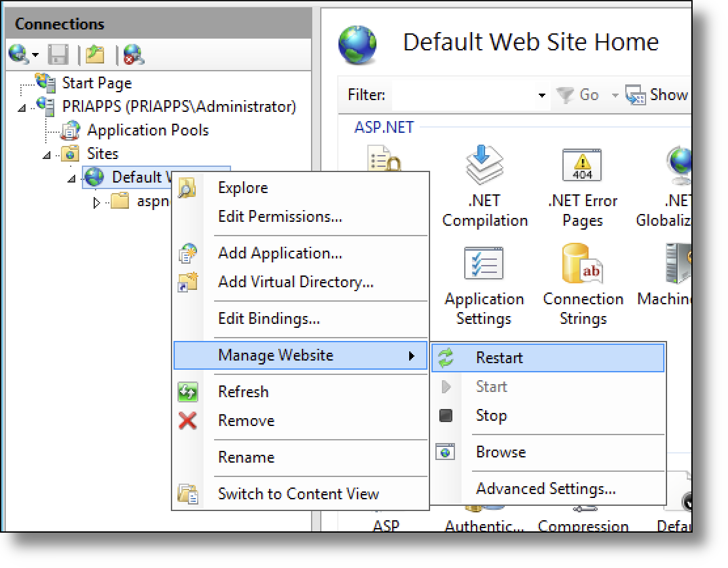This screenshot has height=568, width=728.
Task: Open the ASP feature label
Action: [x=386, y=525]
